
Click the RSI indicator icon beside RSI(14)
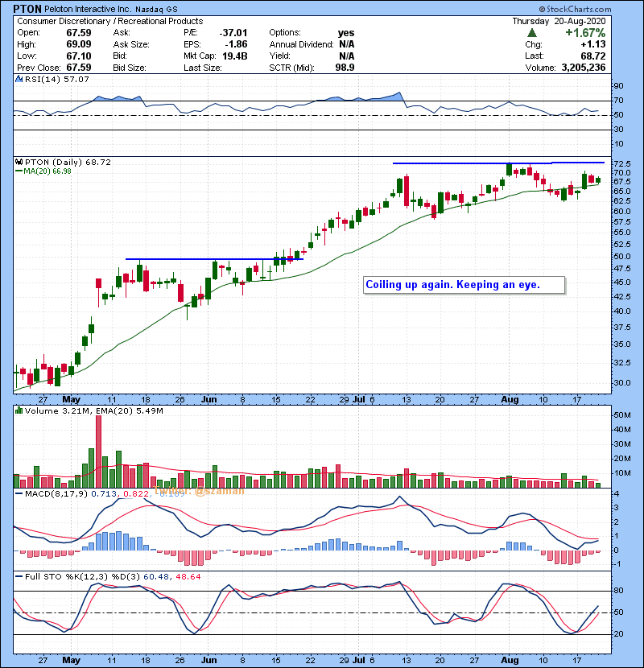pyautogui.click(x=19, y=79)
